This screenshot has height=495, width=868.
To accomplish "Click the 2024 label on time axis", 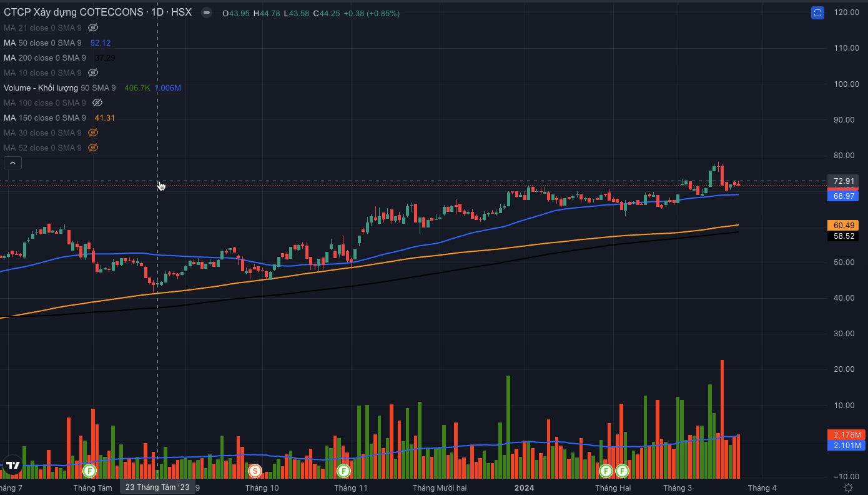I will coord(524,487).
